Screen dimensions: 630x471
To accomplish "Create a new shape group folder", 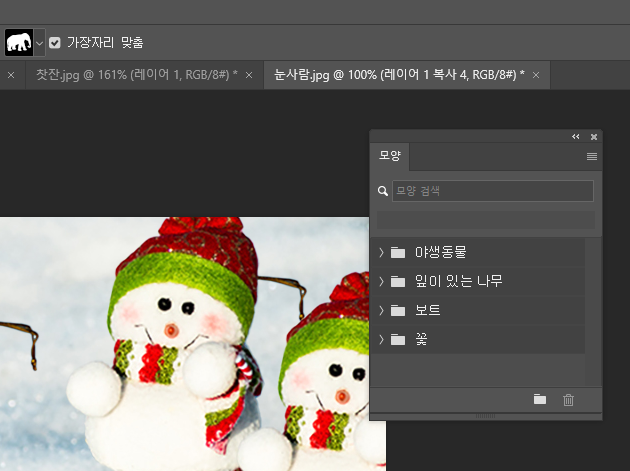I will [x=540, y=399].
